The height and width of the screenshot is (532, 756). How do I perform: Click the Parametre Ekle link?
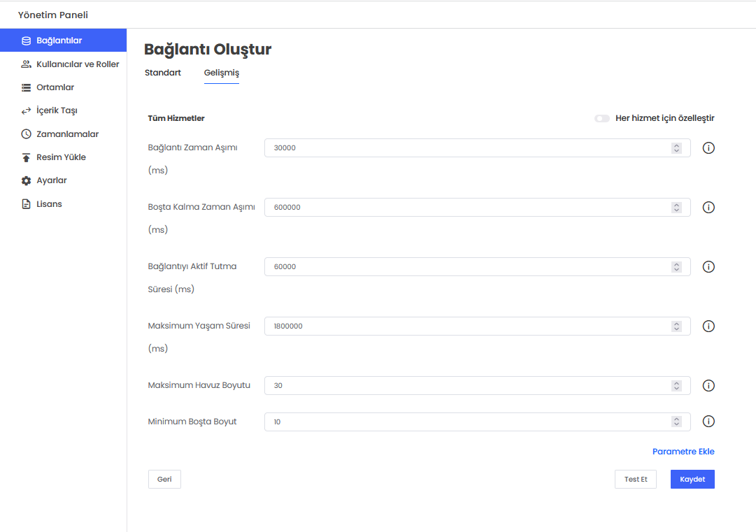[683, 452]
